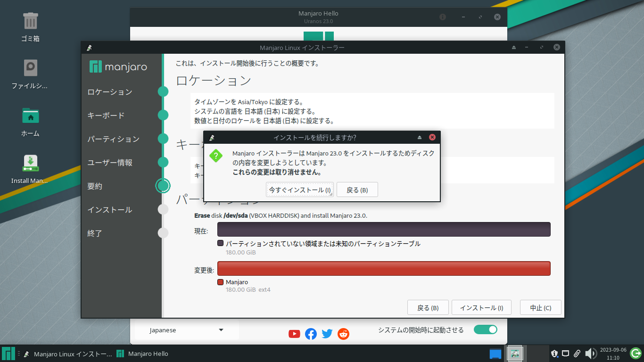
Task: Click the dark unpartitioned-space legend swatch
Action: tap(220, 243)
